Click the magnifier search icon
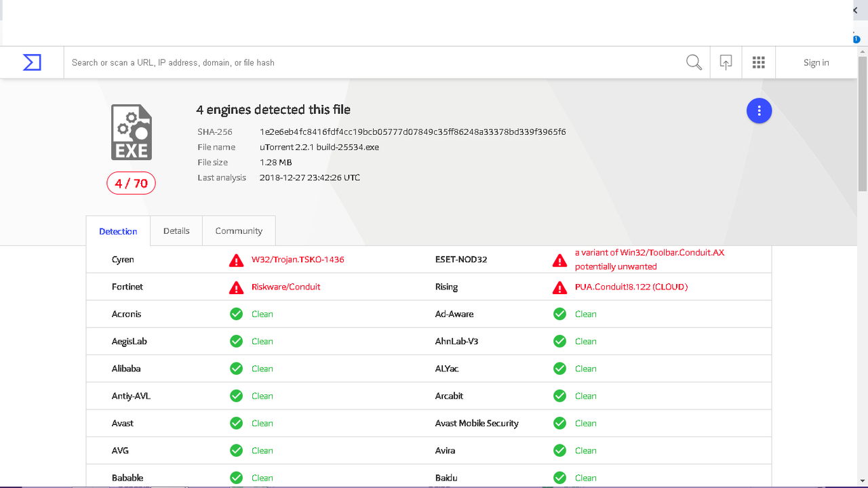This screenshot has height=488, width=868. point(694,62)
